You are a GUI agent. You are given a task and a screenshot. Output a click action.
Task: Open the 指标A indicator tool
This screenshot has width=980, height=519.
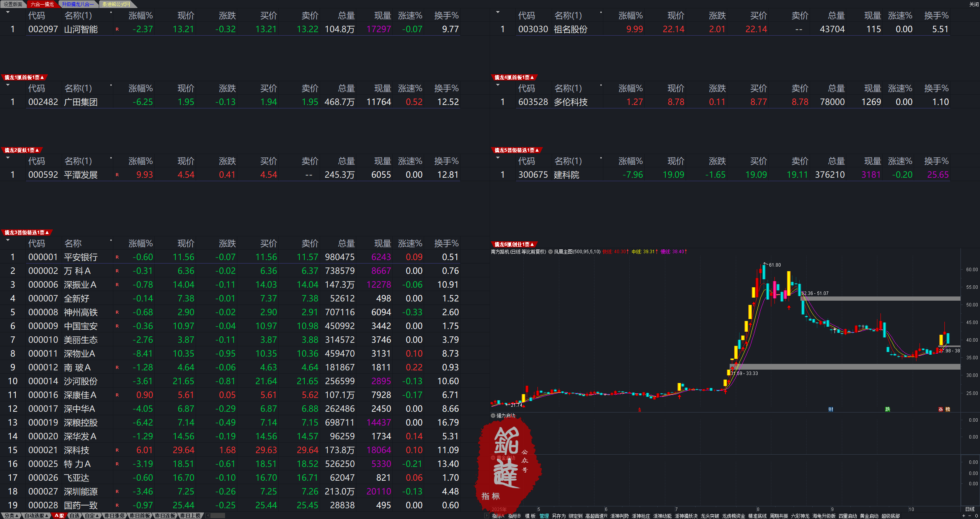[498, 516]
